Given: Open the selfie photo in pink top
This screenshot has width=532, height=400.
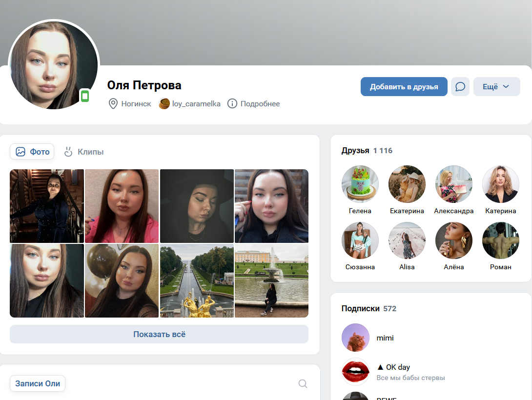Looking at the screenshot, I should point(122,206).
